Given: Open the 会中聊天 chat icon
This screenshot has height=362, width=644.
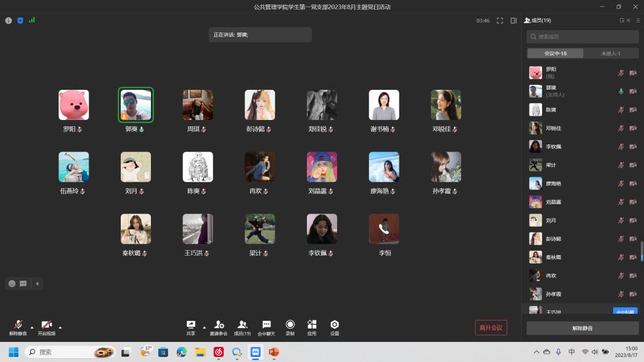Looking at the screenshot, I should coord(267,324).
